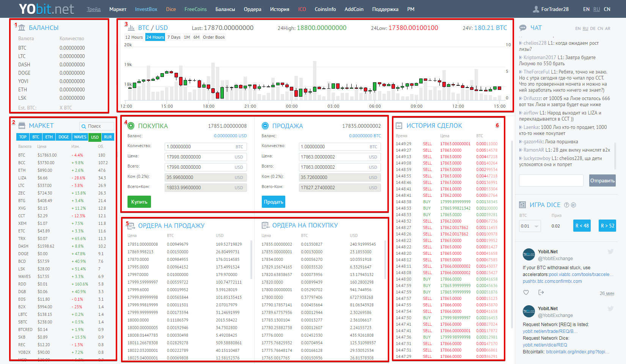Click the BTC/USD chart icon

(132, 28)
